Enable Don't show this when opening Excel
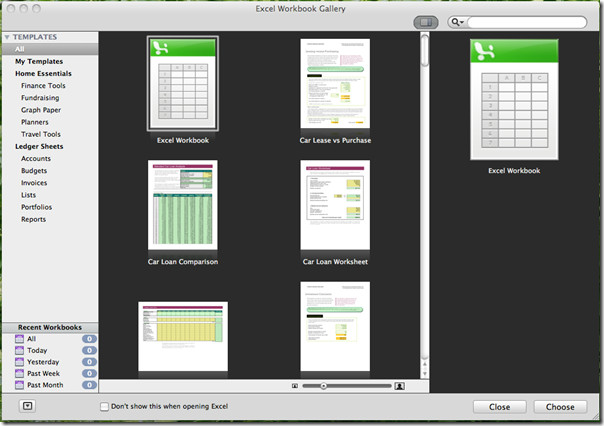Viewport: 604px width, 426px height. [x=104, y=407]
